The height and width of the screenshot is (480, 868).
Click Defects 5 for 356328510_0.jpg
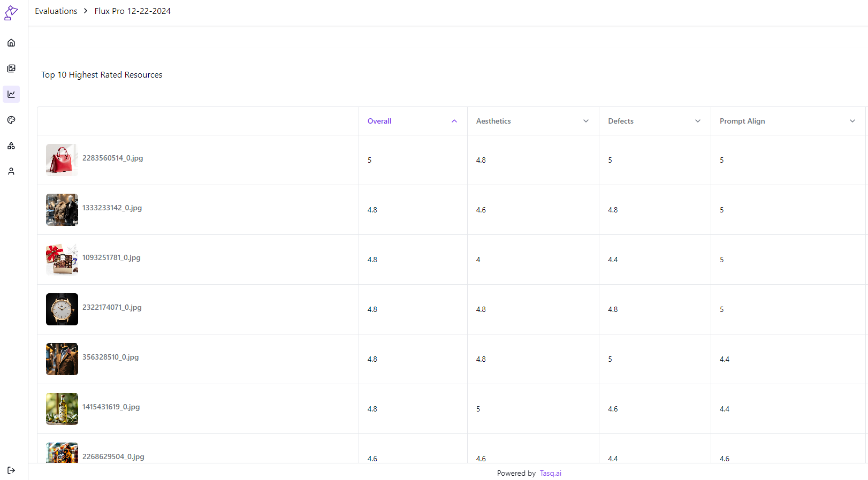(610, 359)
